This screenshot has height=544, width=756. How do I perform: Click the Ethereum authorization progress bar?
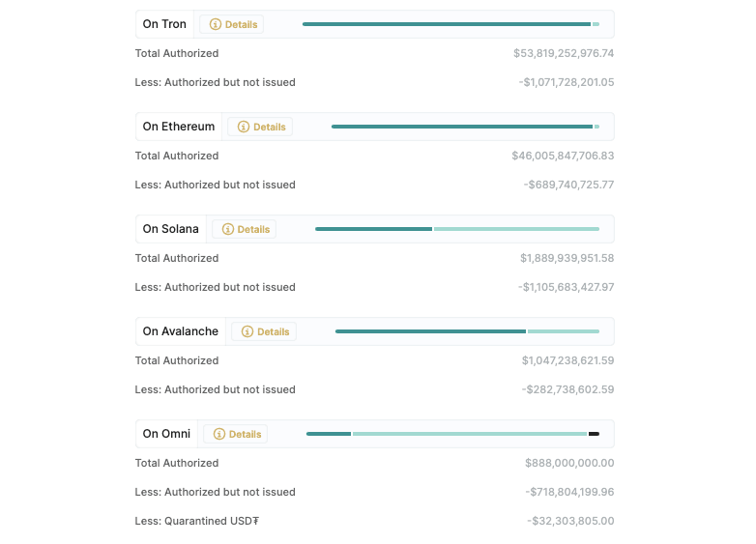click(464, 127)
